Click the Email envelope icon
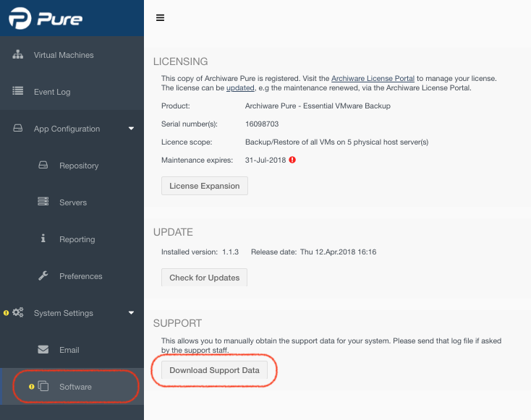The height and width of the screenshot is (420, 531). click(x=43, y=349)
